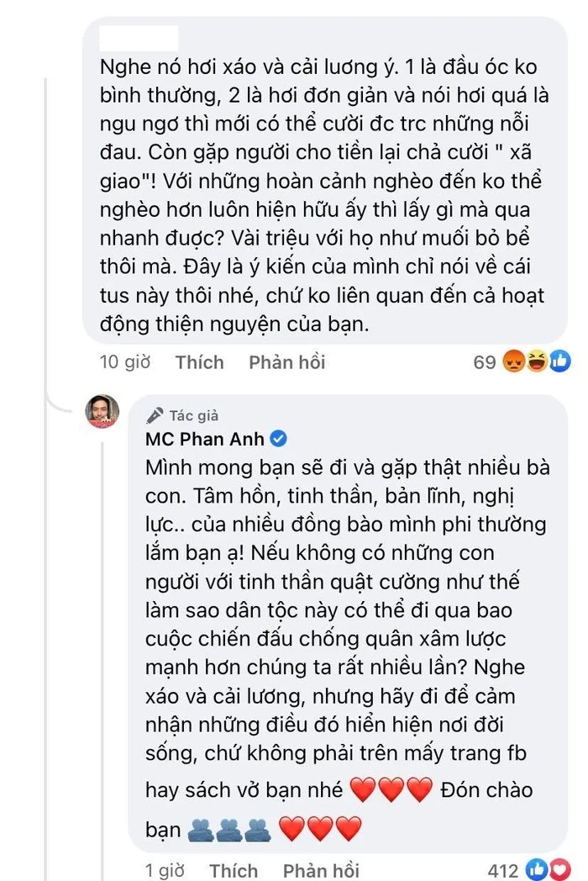Click the Tác giả author label
This screenshot has height=881, width=588.
tap(193, 415)
